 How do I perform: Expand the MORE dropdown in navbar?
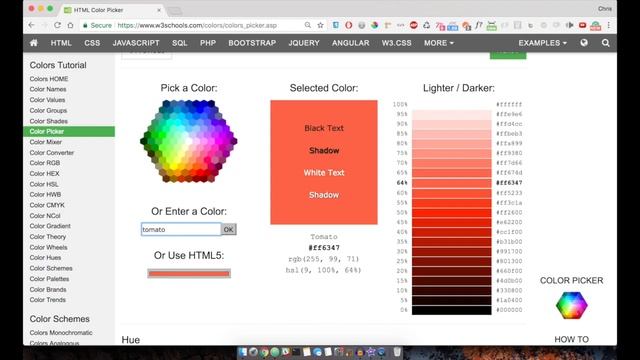coord(438,43)
